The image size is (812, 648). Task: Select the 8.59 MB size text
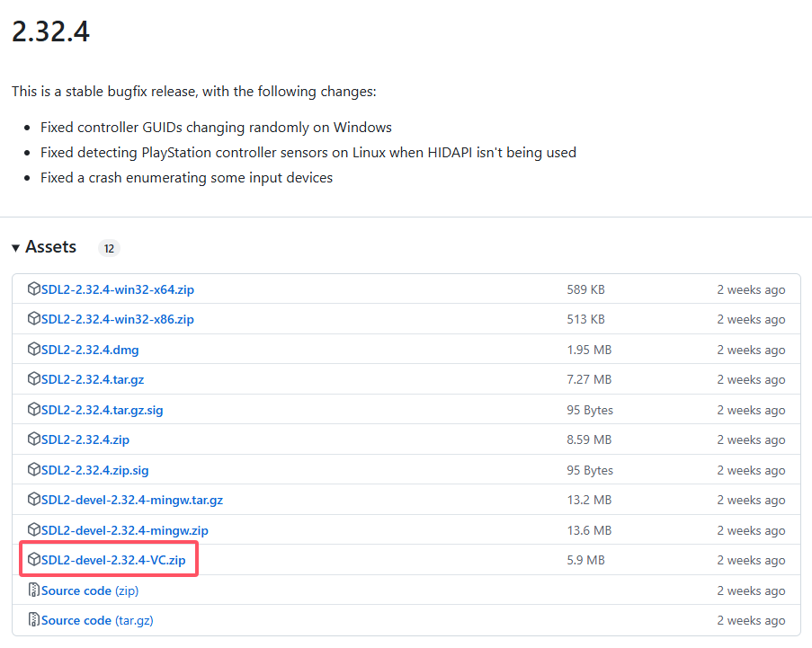click(589, 439)
